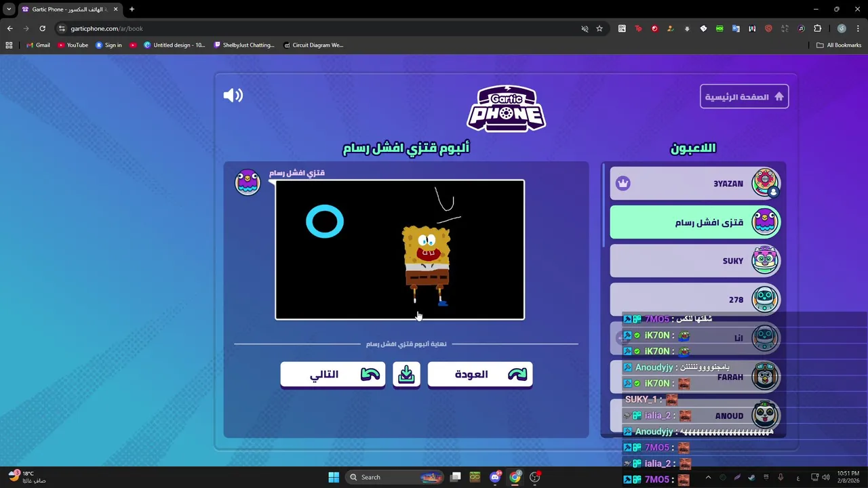Viewport: 868px width, 488px height.
Task: Click the SpongeBob drawing thumbnail
Action: click(x=399, y=249)
